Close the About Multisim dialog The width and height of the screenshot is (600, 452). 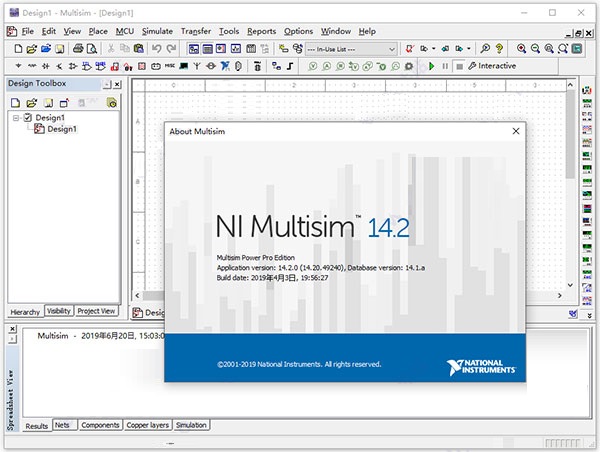516,131
